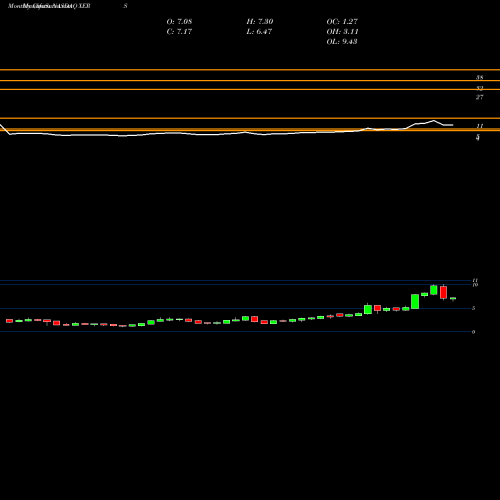This screenshot has width=500, height=500.
Task: Click the last small green candlestick on the right
Action: [453, 299]
